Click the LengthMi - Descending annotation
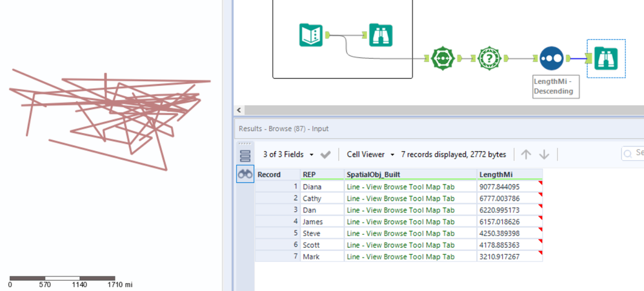644x291 pixels. (x=556, y=86)
